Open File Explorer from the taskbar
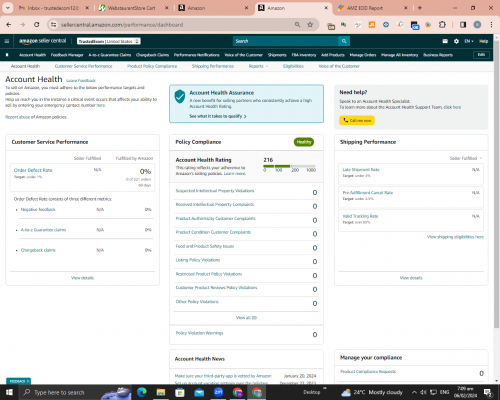 point(161,392)
